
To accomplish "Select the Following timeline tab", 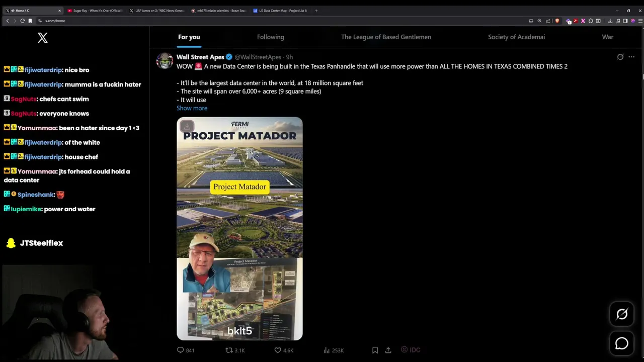I will click(x=271, y=37).
